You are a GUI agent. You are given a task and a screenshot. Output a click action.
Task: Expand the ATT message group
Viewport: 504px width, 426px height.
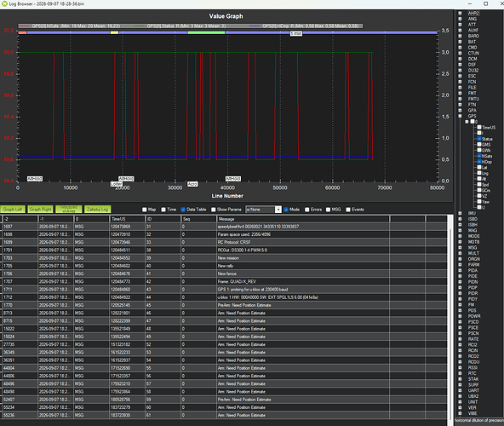(x=460, y=25)
